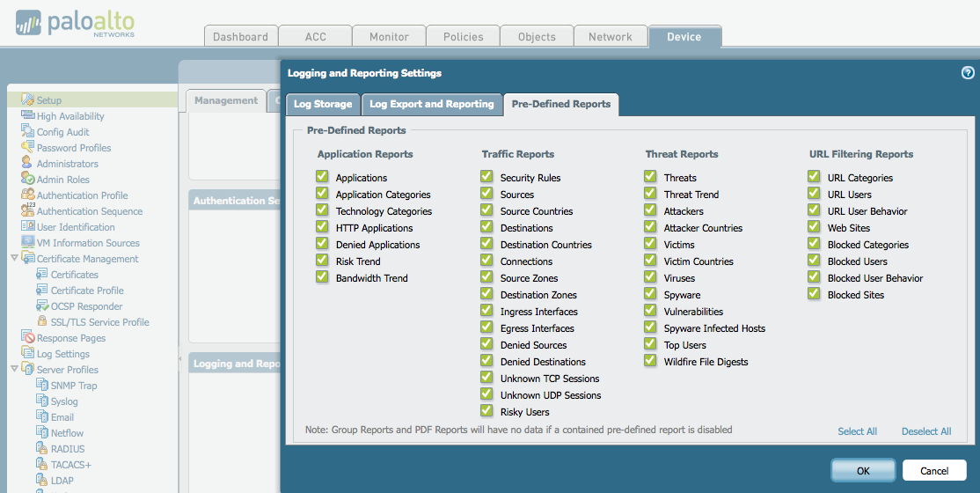
Task: Click the SNMP Trap icon
Action: pyautogui.click(x=42, y=385)
